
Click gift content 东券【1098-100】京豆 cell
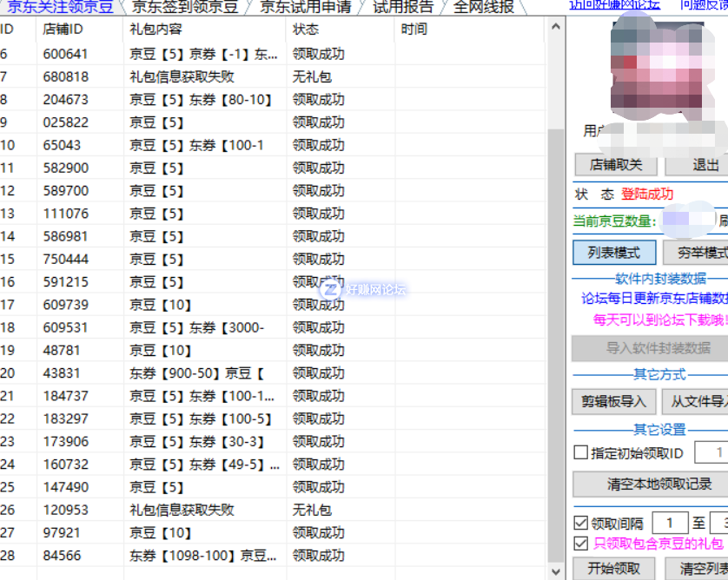(x=203, y=556)
